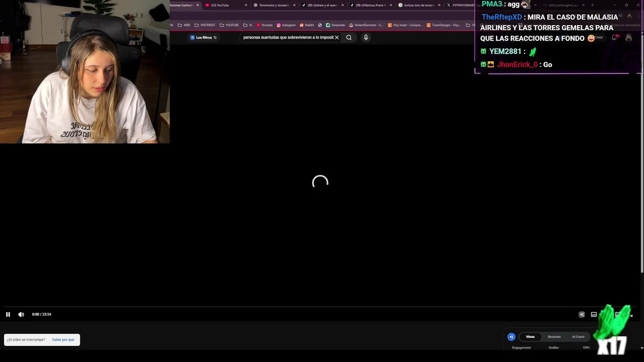Switch to the Resumen tab
Viewport: 644px width, 362px height.
coord(554,337)
